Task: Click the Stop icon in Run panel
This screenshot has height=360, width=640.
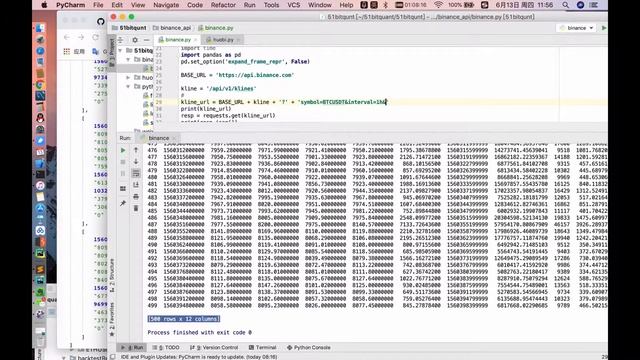Action: (123, 162)
